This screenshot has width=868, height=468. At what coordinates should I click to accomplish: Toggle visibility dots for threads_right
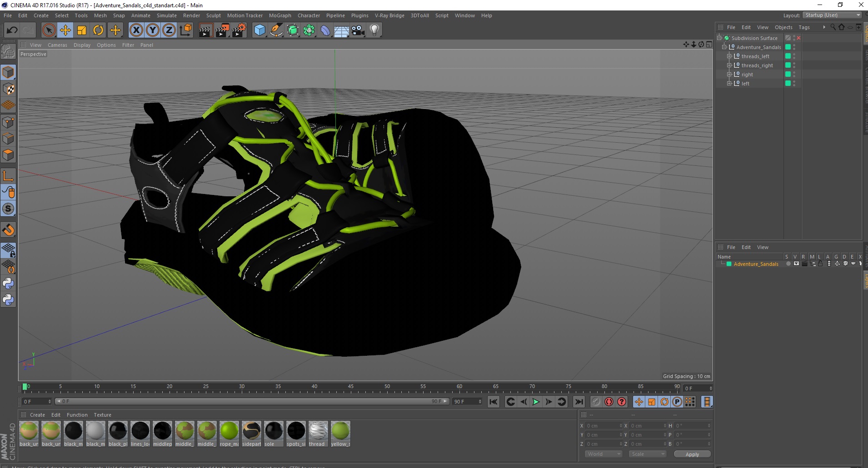coord(794,65)
